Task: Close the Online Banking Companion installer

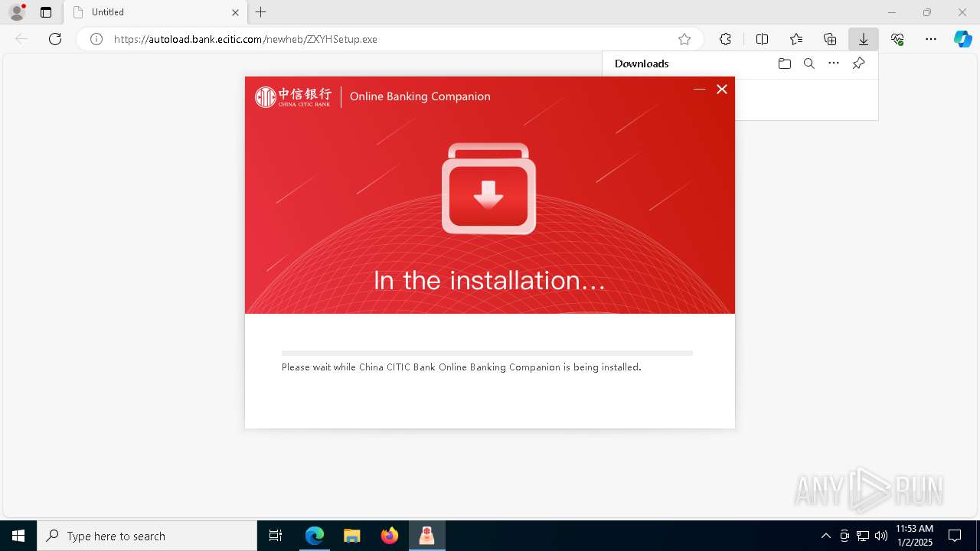Action: pos(722,90)
